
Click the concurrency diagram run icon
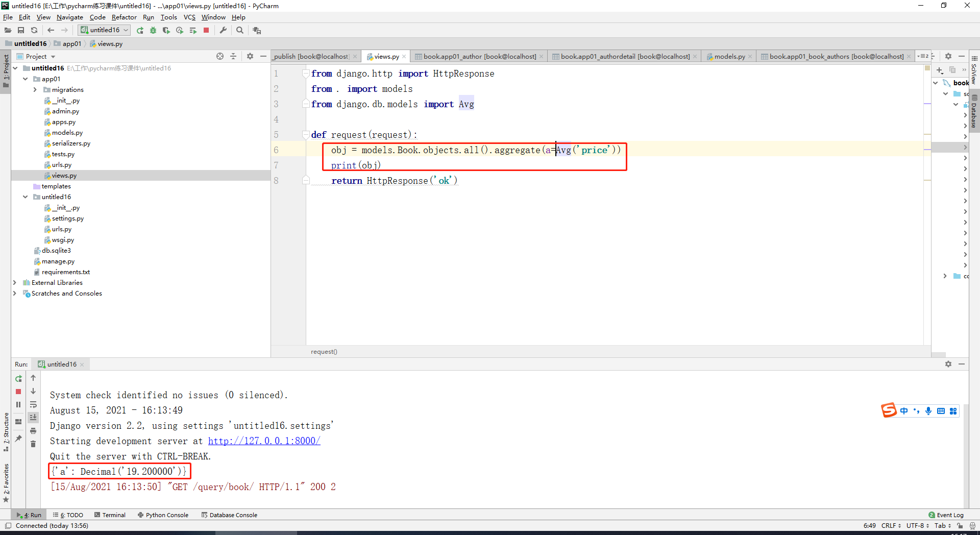pos(193,30)
